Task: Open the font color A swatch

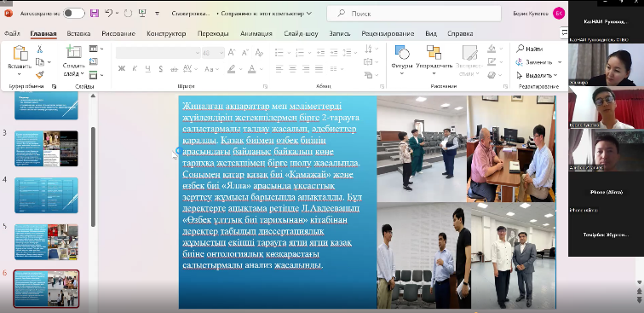Action: (x=251, y=69)
